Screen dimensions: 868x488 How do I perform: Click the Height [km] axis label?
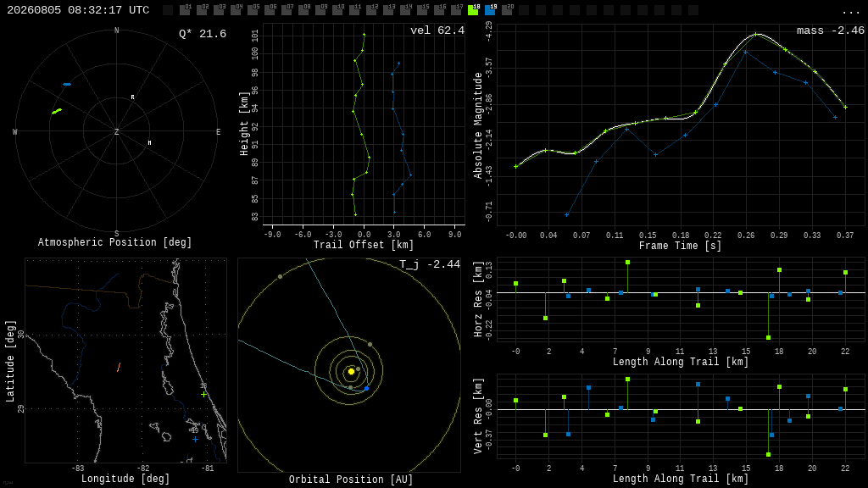pos(244,124)
